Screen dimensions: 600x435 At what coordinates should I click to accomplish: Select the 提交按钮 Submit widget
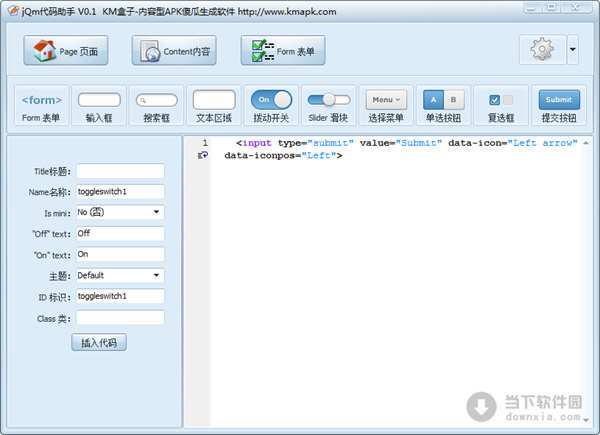pyautogui.click(x=559, y=105)
